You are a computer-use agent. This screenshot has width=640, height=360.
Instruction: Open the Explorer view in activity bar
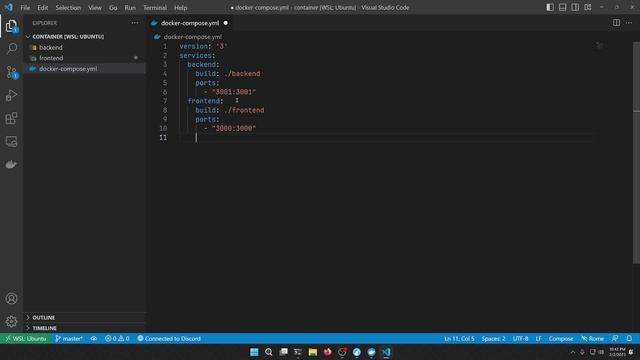[x=11, y=26]
